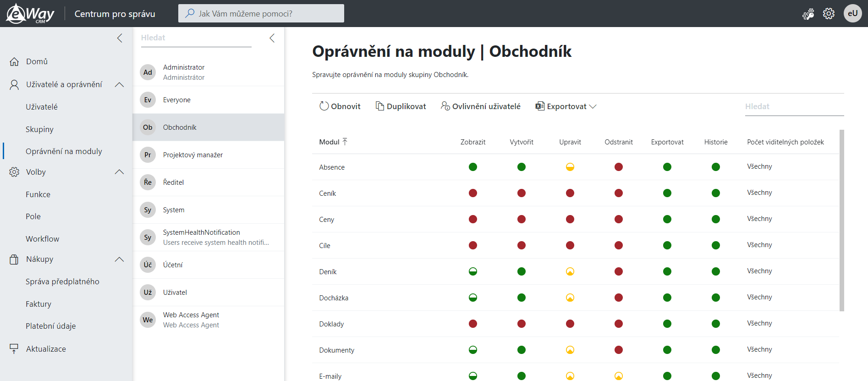This screenshot has width=868, height=381.
Task: Open Skupiny in the sidebar
Action: pyautogui.click(x=39, y=129)
